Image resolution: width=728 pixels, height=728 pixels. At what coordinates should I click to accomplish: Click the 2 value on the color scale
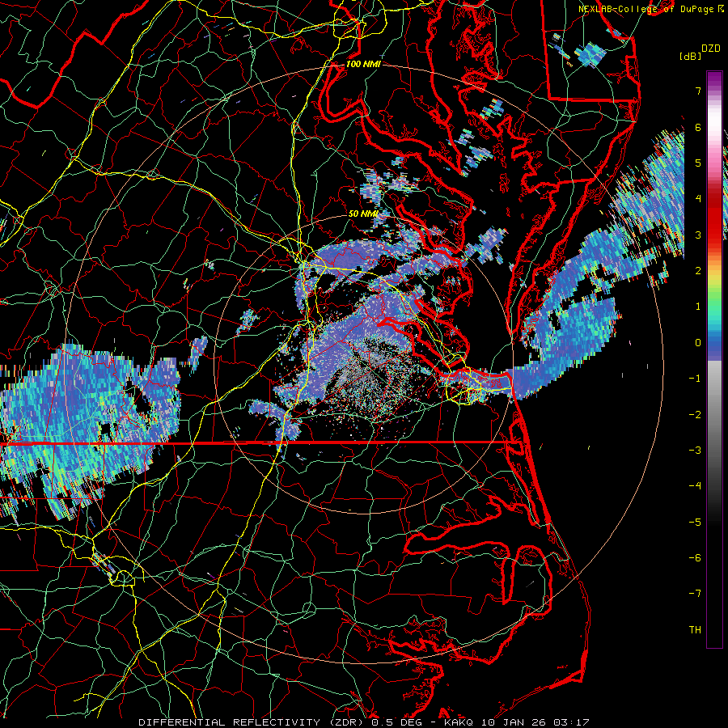tap(698, 271)
